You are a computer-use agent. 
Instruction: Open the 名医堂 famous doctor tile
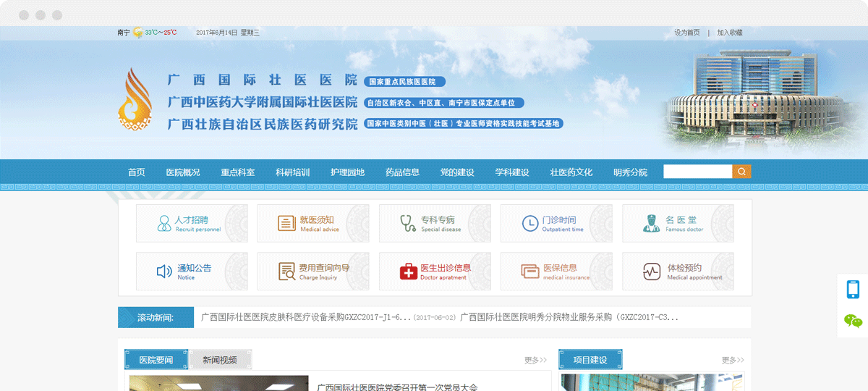678,223
